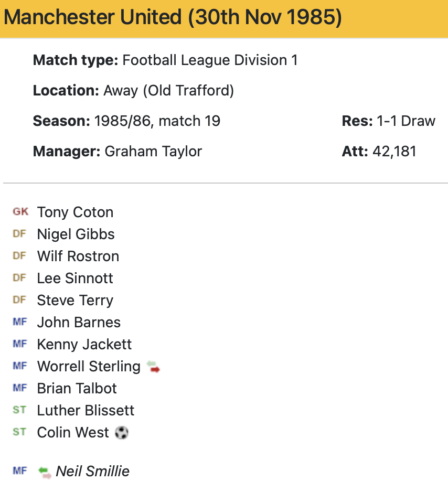Viewport: 448px width, 492px height.
Task: Click the MF icon beside Neil Smillie
Action: [19, 471]
